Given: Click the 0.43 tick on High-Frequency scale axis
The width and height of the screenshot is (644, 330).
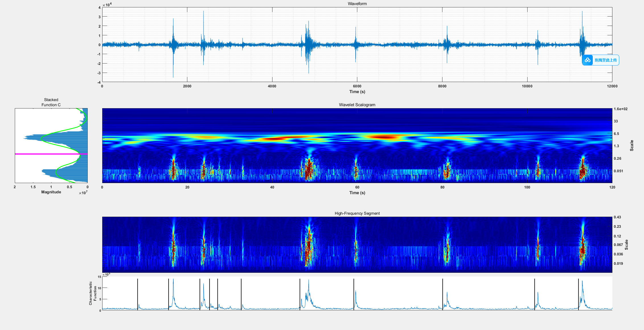Looking at the screenshot, I should pyautogui.click(x=617, y=217).
